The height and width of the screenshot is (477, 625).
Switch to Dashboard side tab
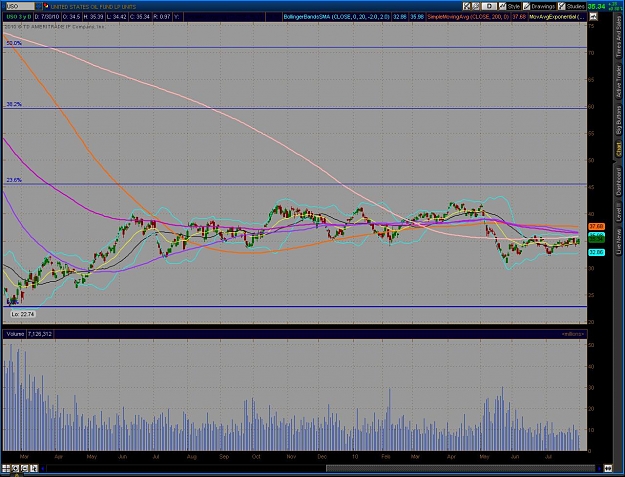pyautogui.click(x=619, y=181)
